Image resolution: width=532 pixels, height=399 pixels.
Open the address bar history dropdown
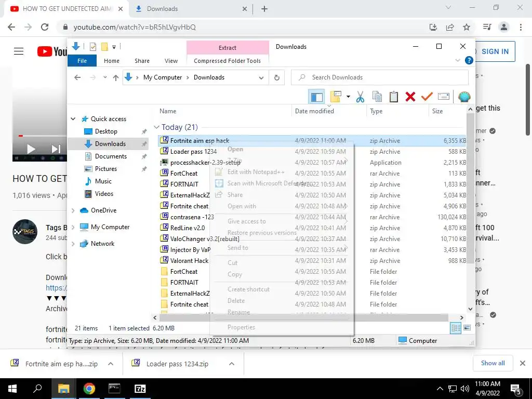(261, 78)
